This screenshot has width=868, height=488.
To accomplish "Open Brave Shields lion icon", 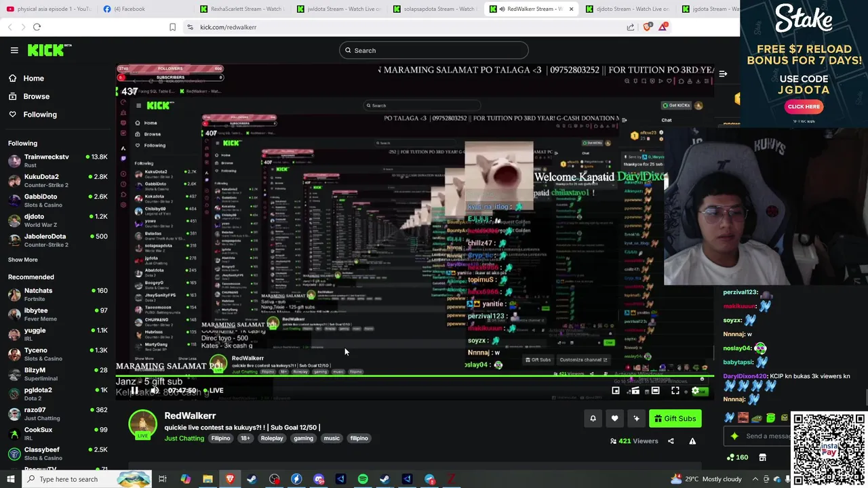I will click(x=647, y=27).
